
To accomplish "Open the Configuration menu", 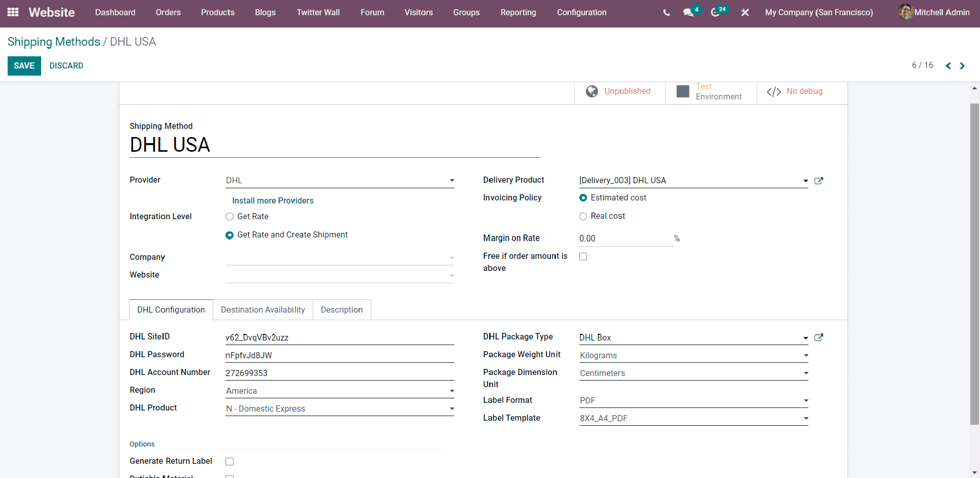I will click(582, 13).
